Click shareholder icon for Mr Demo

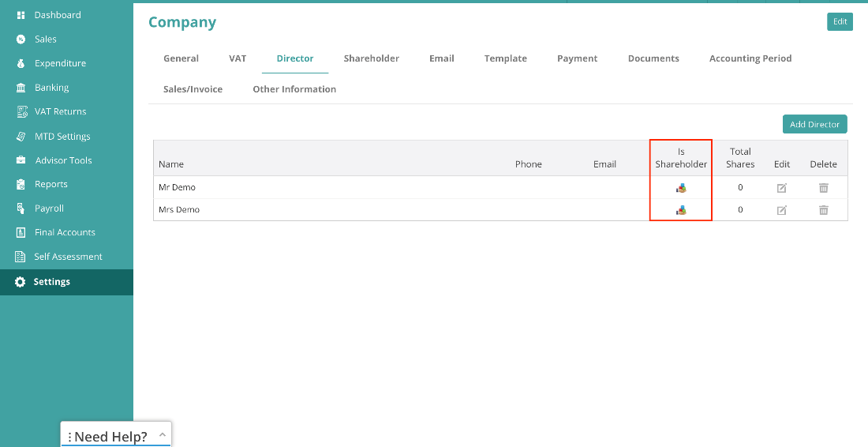pos(681,188)
